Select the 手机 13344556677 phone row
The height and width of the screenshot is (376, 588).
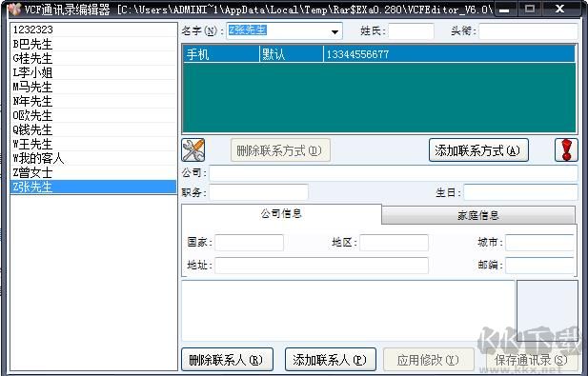pyautogui.click(x=378, y=54)
